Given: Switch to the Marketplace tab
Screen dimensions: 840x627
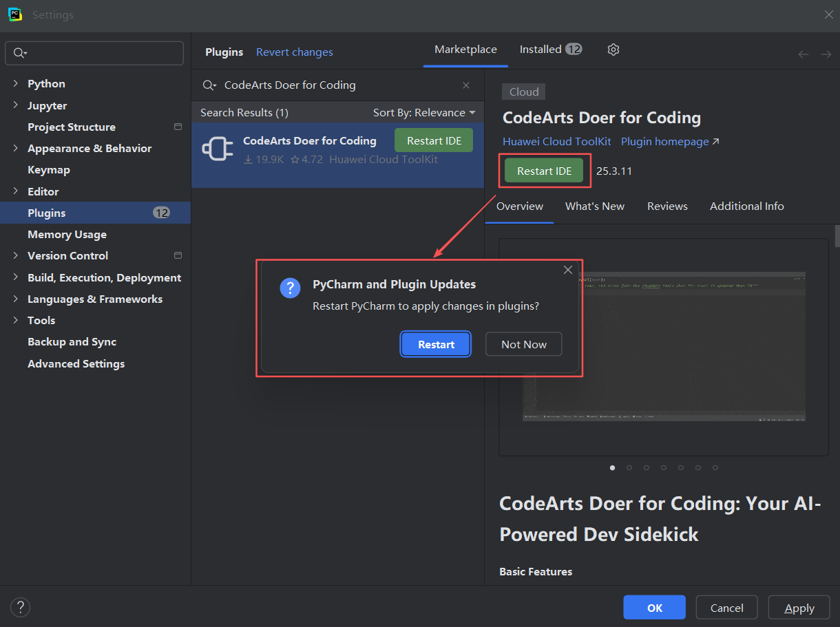Looking at the screenshot, I should (x=465, y=50).
